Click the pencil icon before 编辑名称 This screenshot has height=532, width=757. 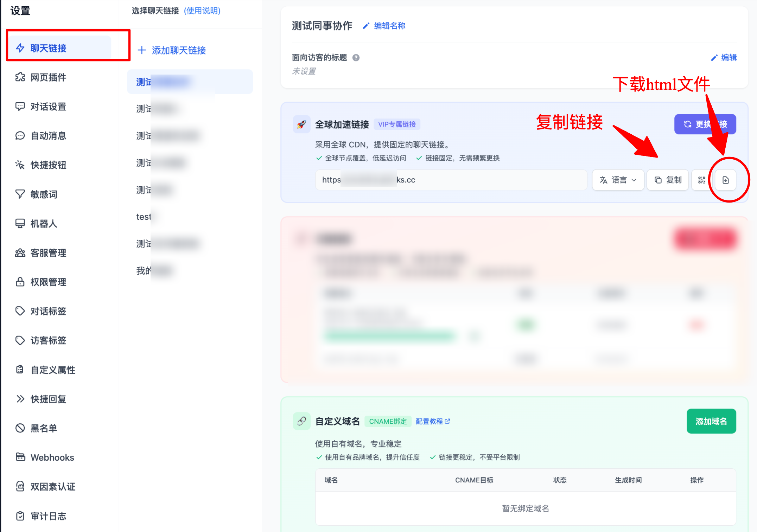366,26
